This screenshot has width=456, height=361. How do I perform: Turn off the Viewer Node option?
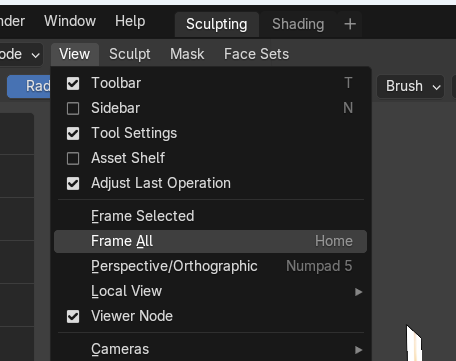click(x=73, y=316)
